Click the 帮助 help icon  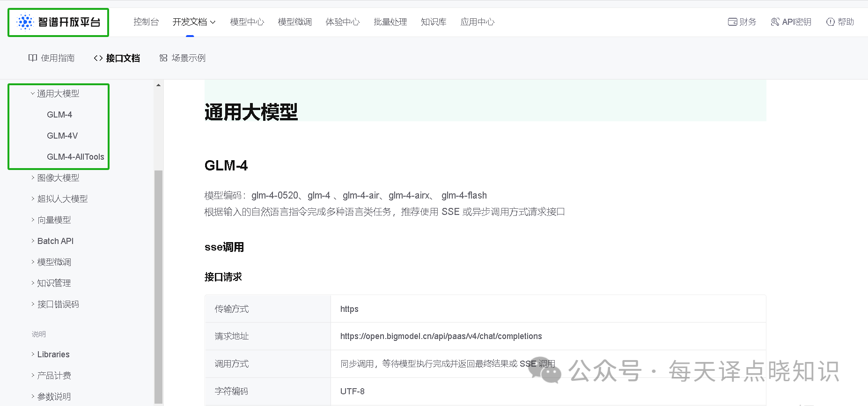click(831, 22)
